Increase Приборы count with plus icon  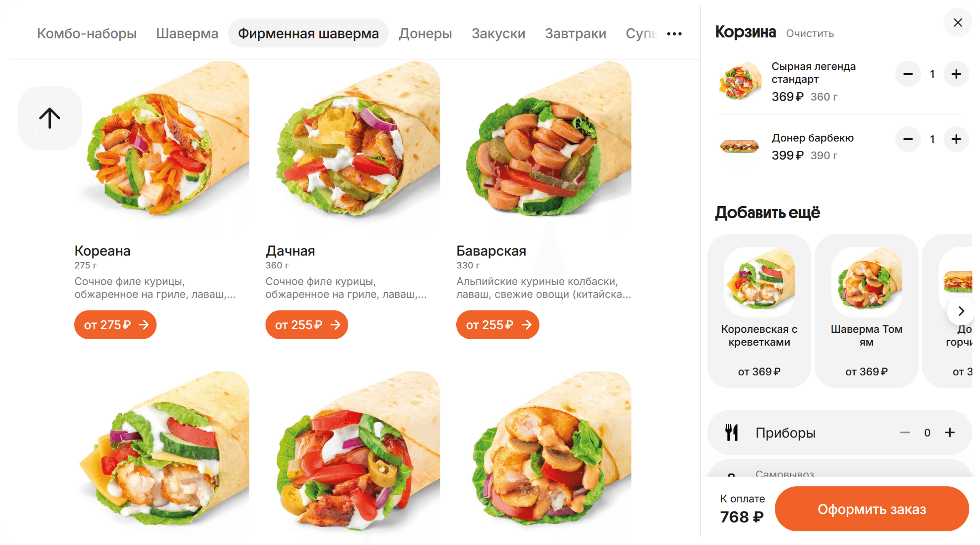(950, 433)
